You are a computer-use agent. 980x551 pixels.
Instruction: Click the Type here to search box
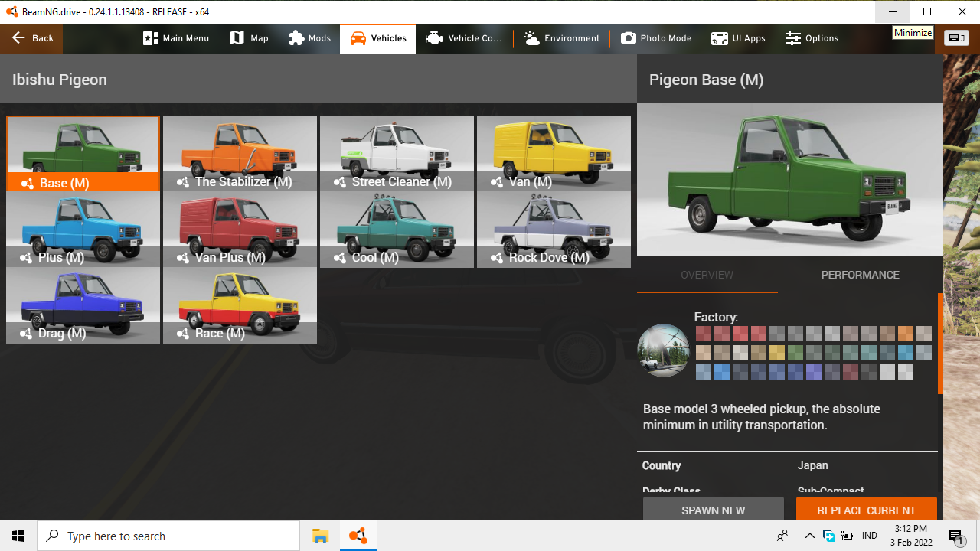(168, 536)
